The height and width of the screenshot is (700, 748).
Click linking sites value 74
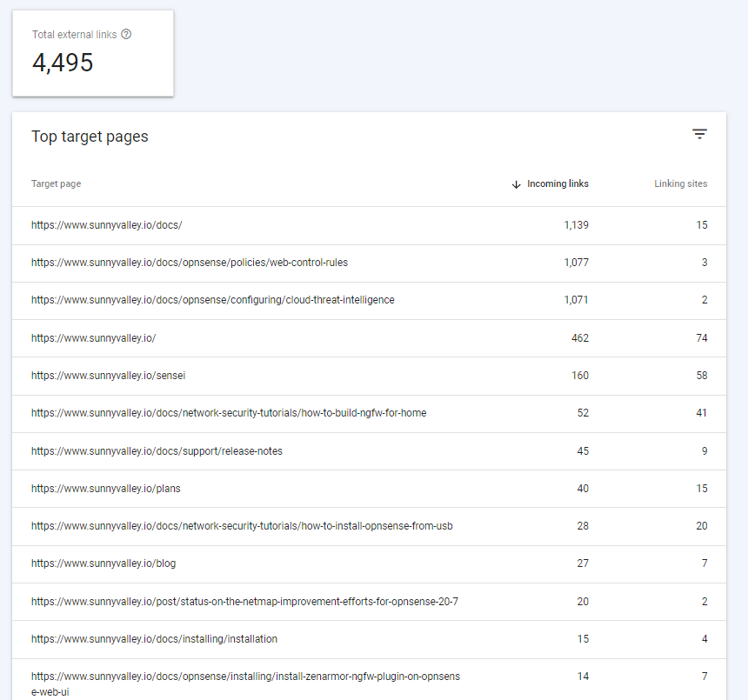click(x=702, y=338)
